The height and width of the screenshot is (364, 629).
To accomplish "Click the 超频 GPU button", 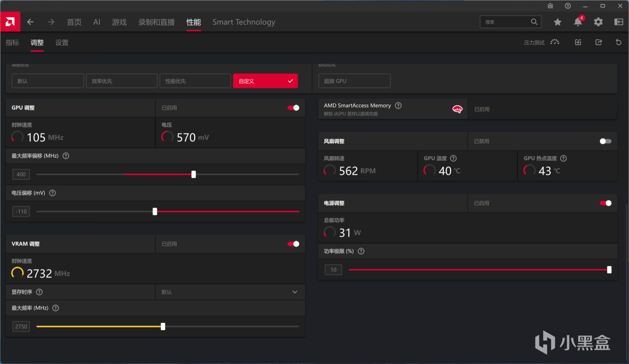I will click(x=354, y=81).
